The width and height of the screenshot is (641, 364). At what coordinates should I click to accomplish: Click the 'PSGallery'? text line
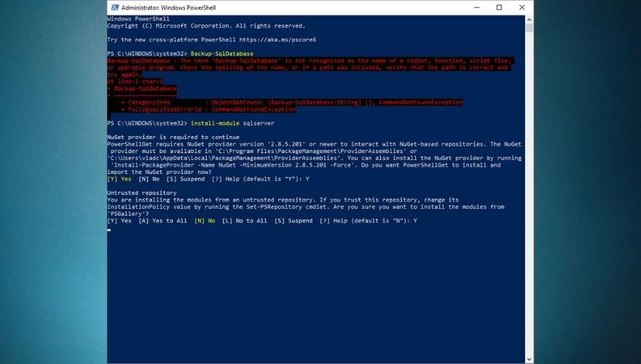[x=128, y=213]
